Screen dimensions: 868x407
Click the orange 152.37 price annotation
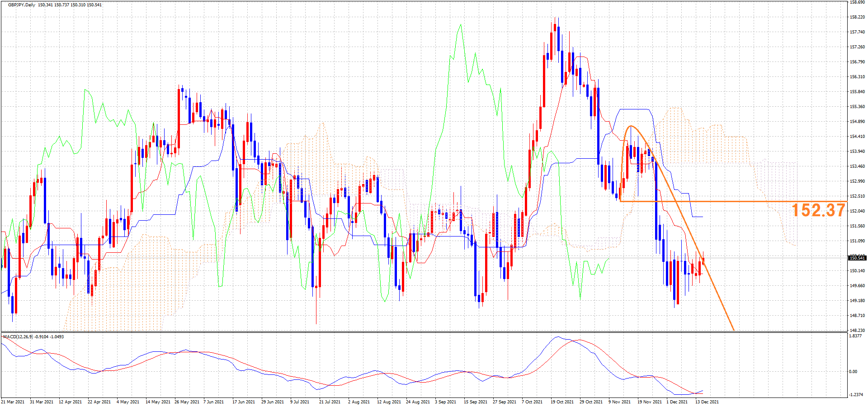pyautogui.click(x=818, y=210)
